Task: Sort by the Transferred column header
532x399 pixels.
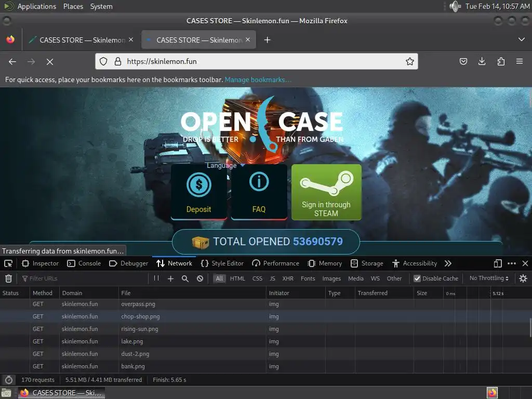Action: (x=384, y=293)
